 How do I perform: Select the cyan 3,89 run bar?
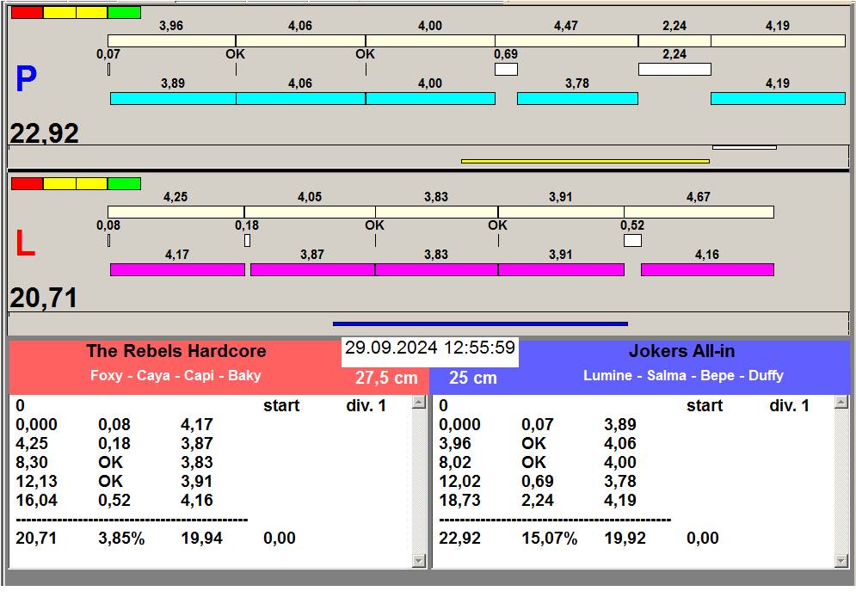tap(173, 99)
